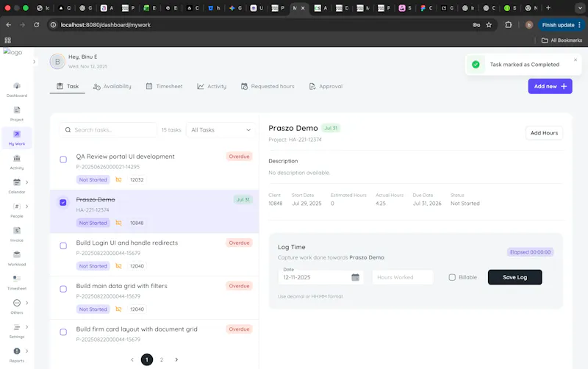Check the Build firm card layout task
The image size is (588, 369).
click(63, 332)
